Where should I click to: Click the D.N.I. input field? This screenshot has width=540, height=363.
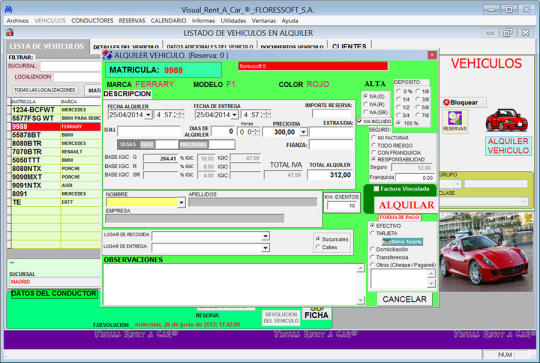[149, 131]
